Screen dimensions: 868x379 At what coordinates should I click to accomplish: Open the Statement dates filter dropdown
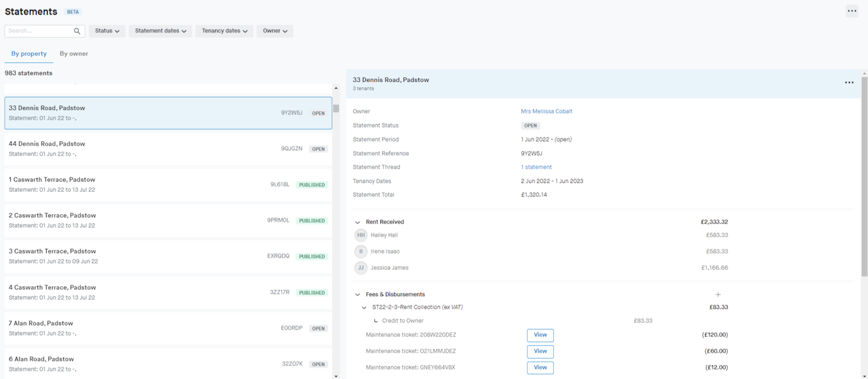pos(160,31)
